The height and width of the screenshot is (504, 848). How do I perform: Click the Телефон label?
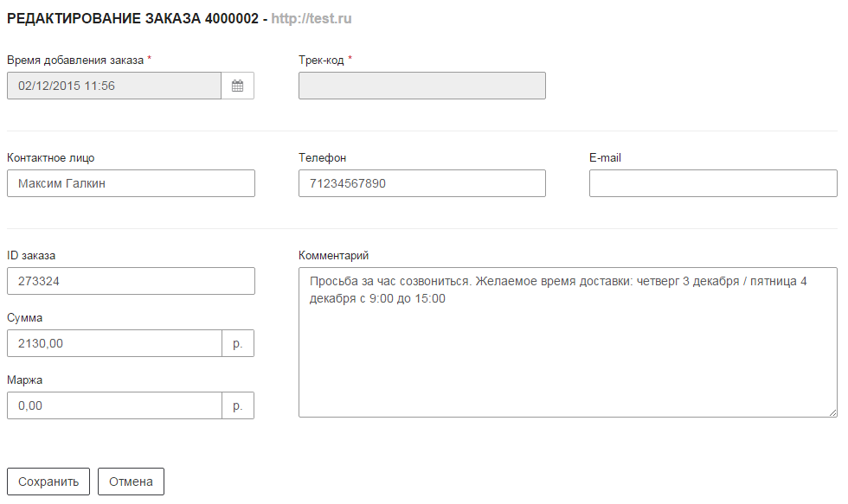pyautogui.click(x=322, y=157)
